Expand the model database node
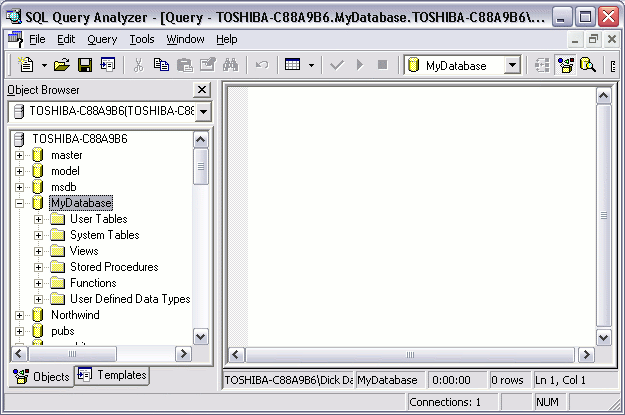 19,171
